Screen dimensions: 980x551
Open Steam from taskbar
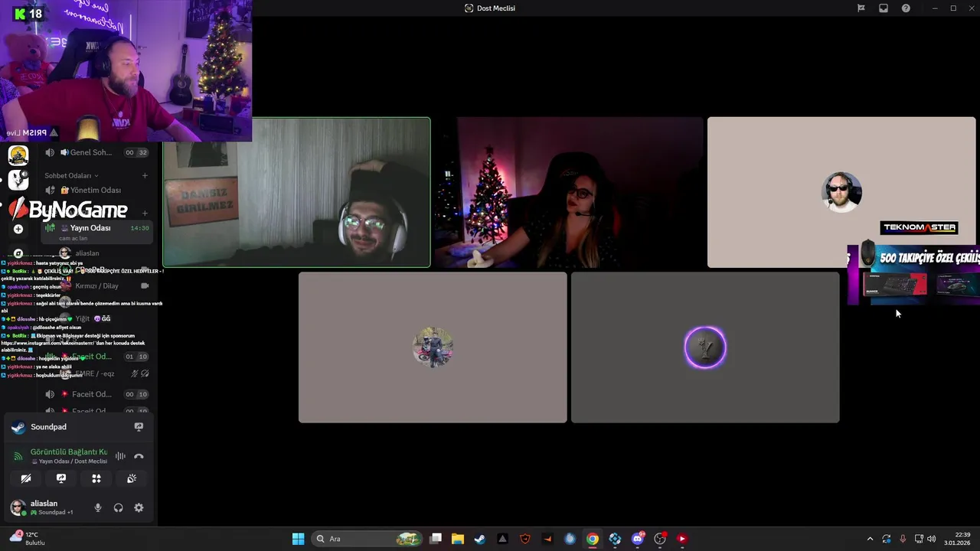click(x=480, y=539)
